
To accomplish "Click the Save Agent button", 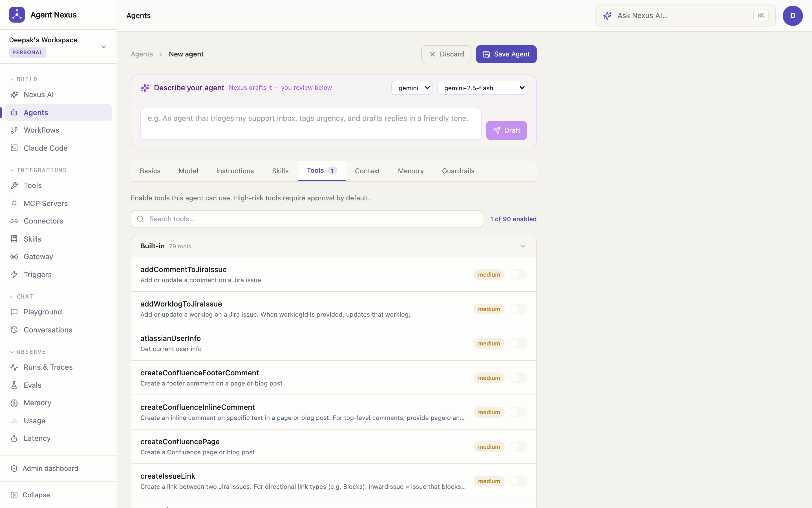I will [506, 54].
